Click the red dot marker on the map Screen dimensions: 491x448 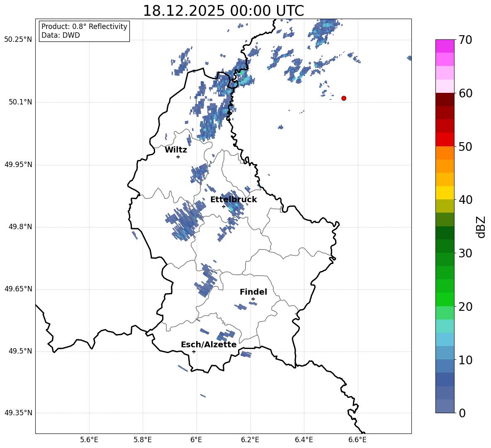[x=344, y=98]
